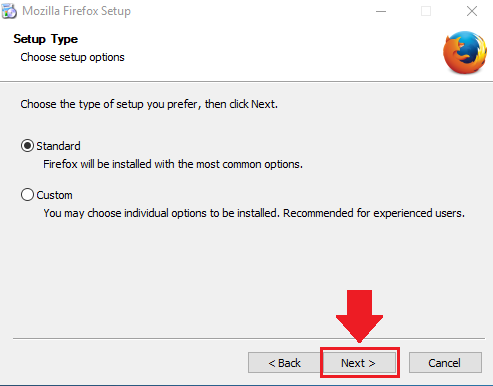Viewport: 493px width, 386px height.
Task: Select the Custom radio button circle
Action: 27,195
